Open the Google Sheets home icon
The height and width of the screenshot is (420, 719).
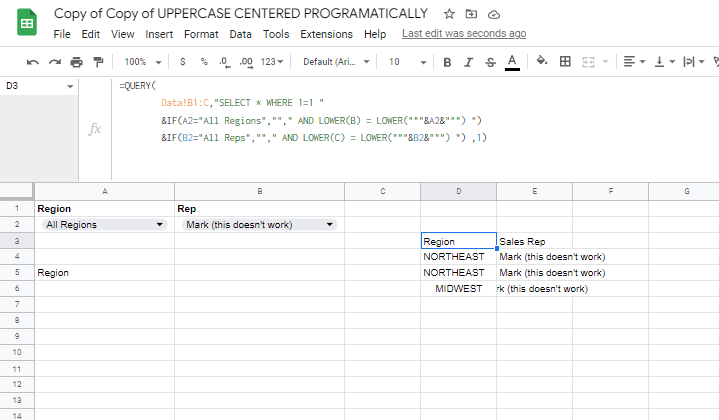(x=27, y=22)
